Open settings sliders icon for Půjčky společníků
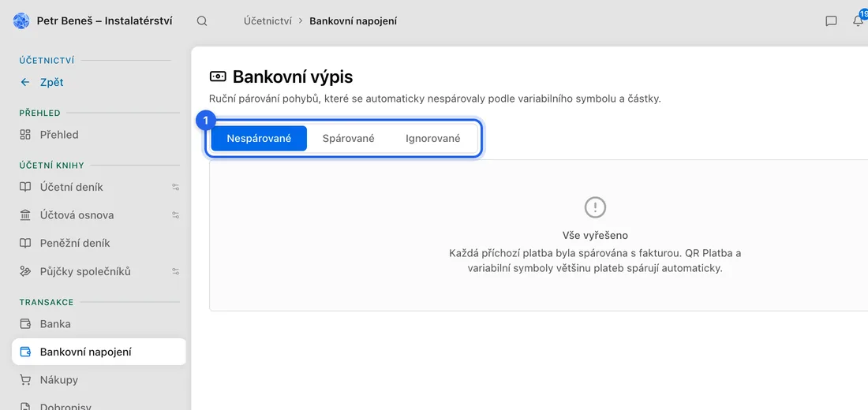Screen dimensions: 868x410 pyautogui.click(x=175, y=272)
